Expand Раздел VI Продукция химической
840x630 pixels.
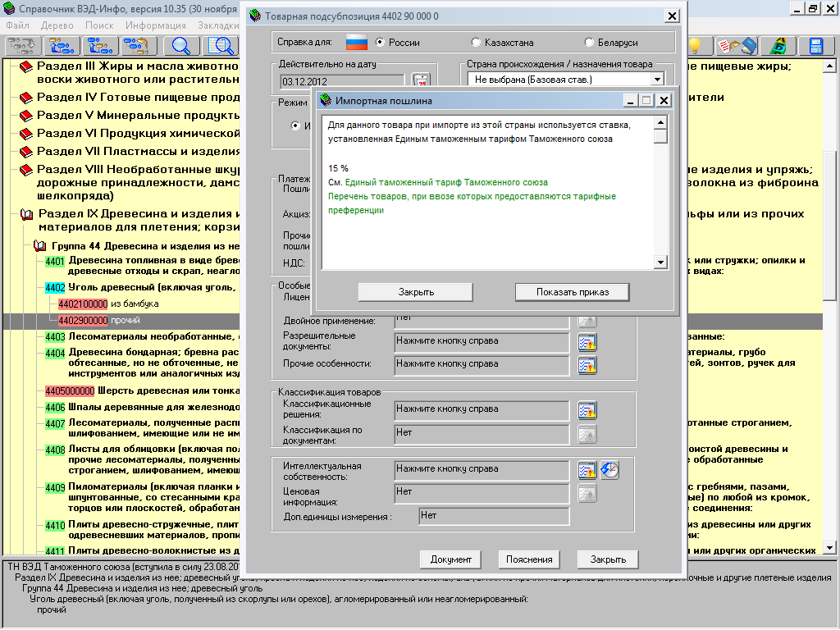tap(25, 134)
